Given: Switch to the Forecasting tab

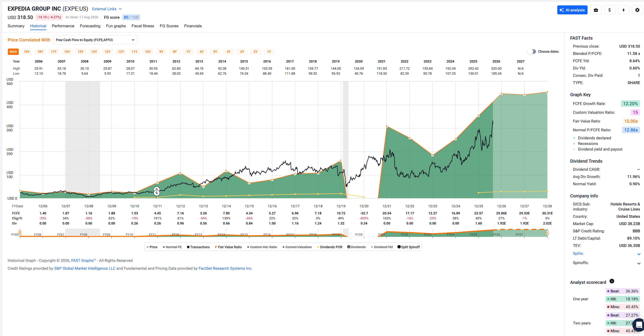Looking at the screenshot, I should 90,26.
